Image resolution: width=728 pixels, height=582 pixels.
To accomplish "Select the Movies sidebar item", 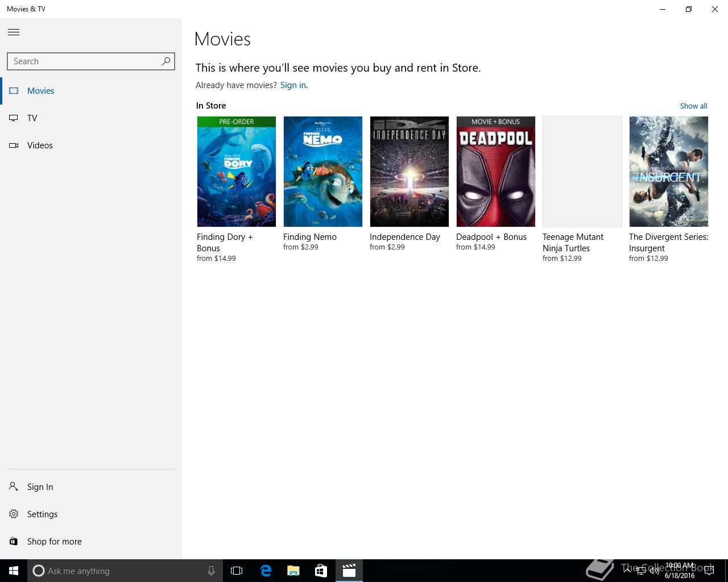I will 91,91.
